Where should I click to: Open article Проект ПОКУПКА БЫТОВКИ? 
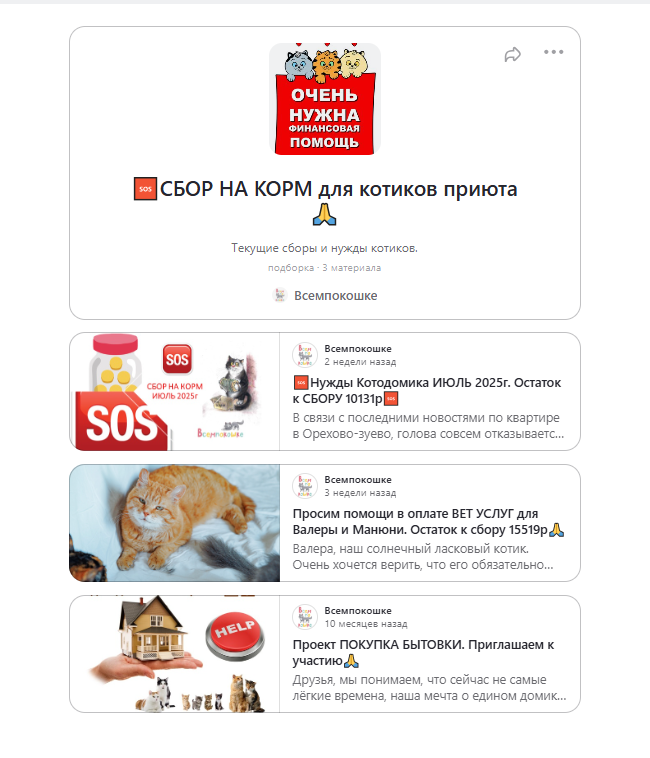tap(423, 653)
